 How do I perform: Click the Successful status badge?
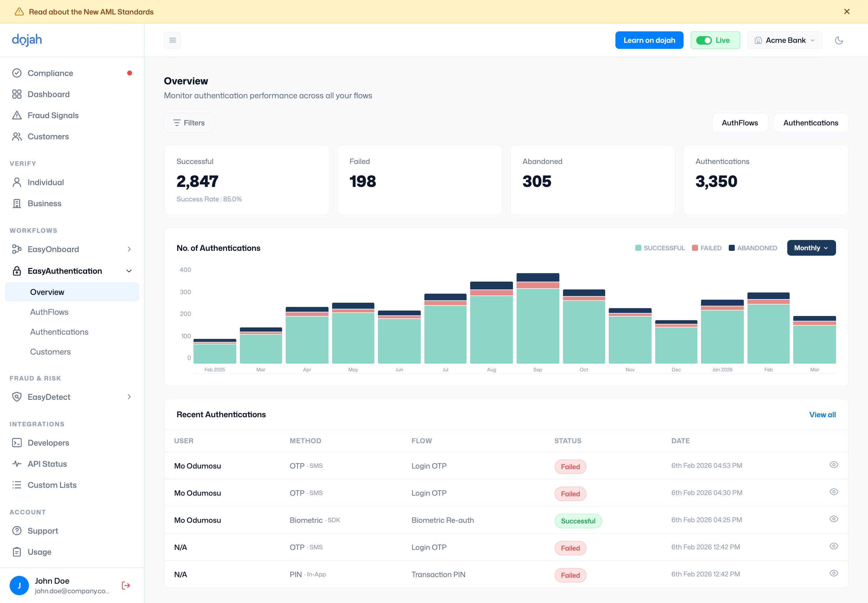pos(578,521)
